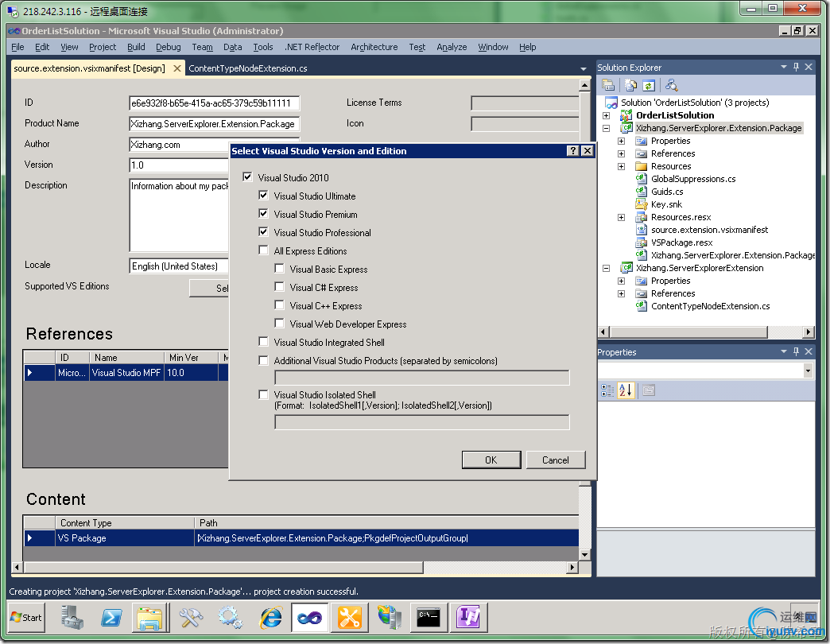
Task: Check Visual C# Express option
Action: 280,287
